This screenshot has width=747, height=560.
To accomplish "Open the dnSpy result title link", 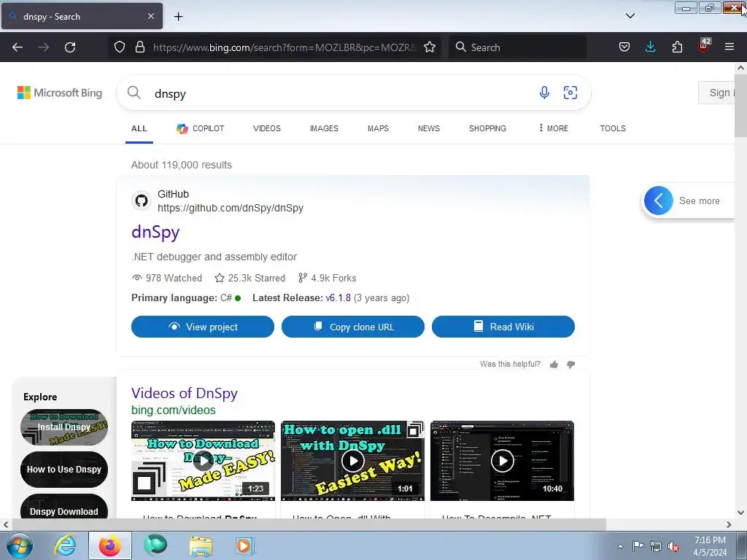I will click(x=155, y=233).
